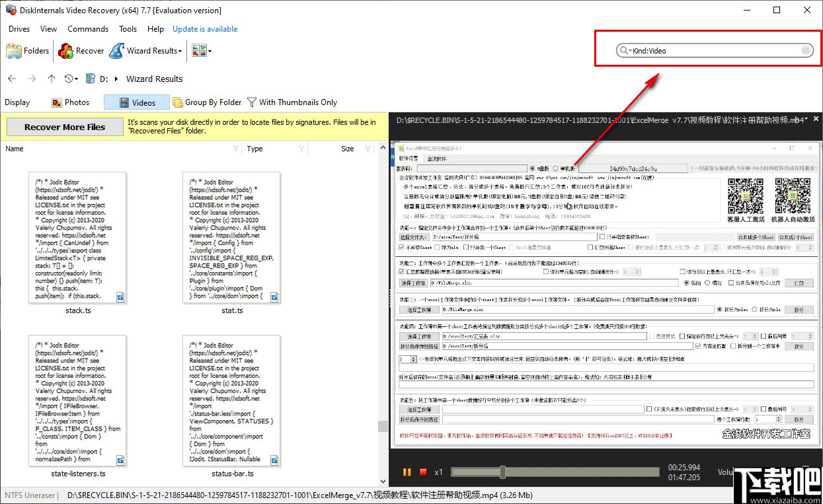Expand breadcrumb arrow after D:

(x=117, y=79)
